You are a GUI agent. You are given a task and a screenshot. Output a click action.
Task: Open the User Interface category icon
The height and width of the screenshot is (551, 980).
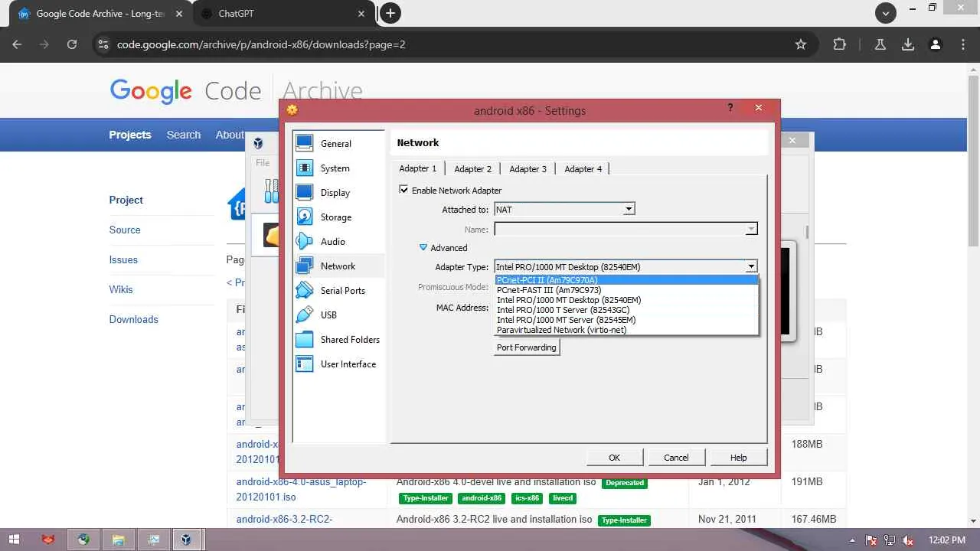pyautogui.click(x=305, y=364)
